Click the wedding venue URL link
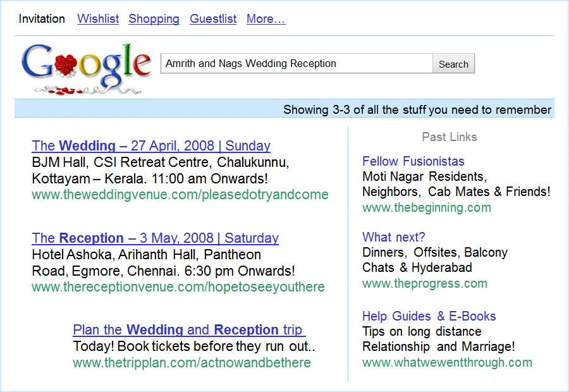 (x=180, y=195)
